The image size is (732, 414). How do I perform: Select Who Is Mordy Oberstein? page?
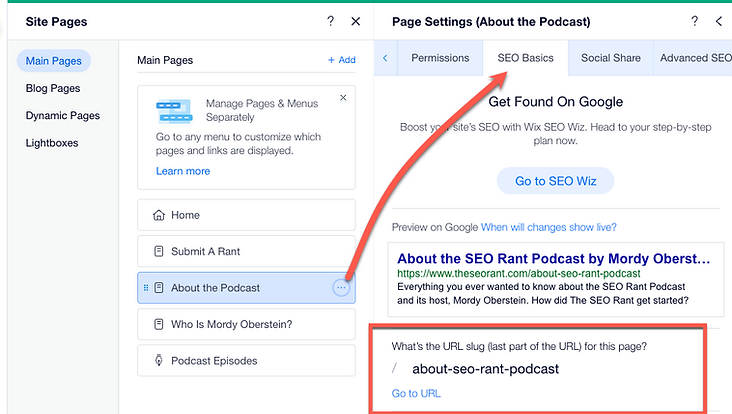coord(246,324)
